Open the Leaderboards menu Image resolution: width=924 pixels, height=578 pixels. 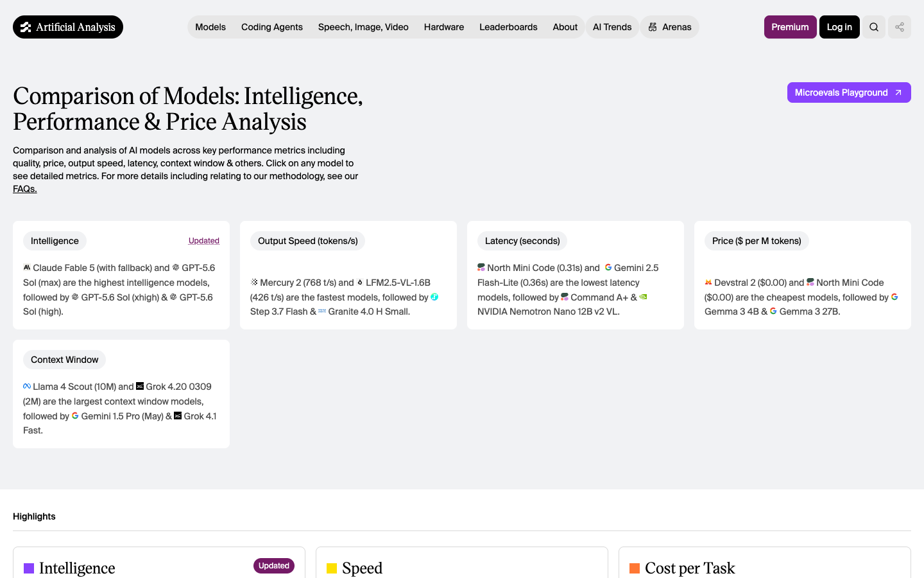point(508,27)
